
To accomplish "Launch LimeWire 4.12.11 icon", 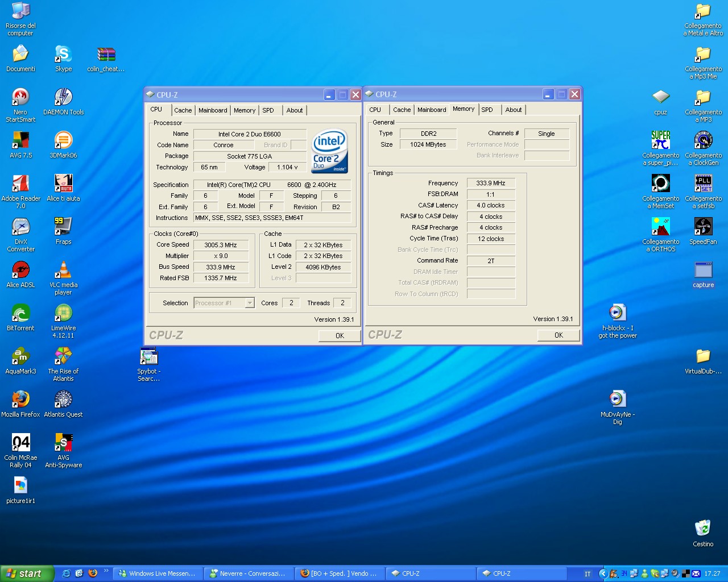I will click(x=63, y=313).
